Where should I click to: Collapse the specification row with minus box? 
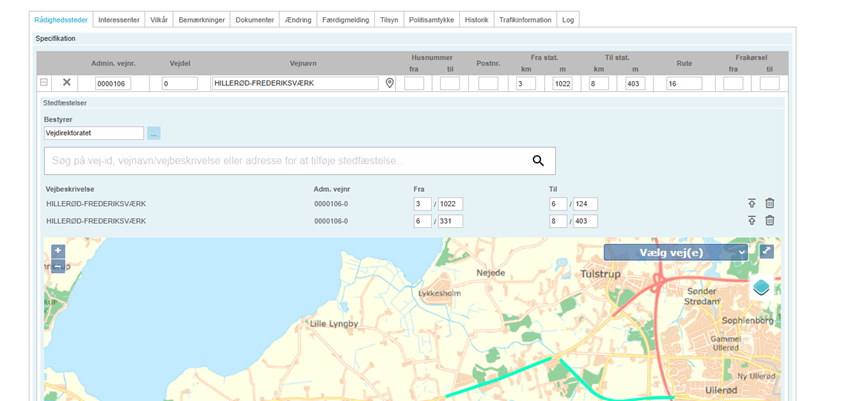click(x=44, y=83)
